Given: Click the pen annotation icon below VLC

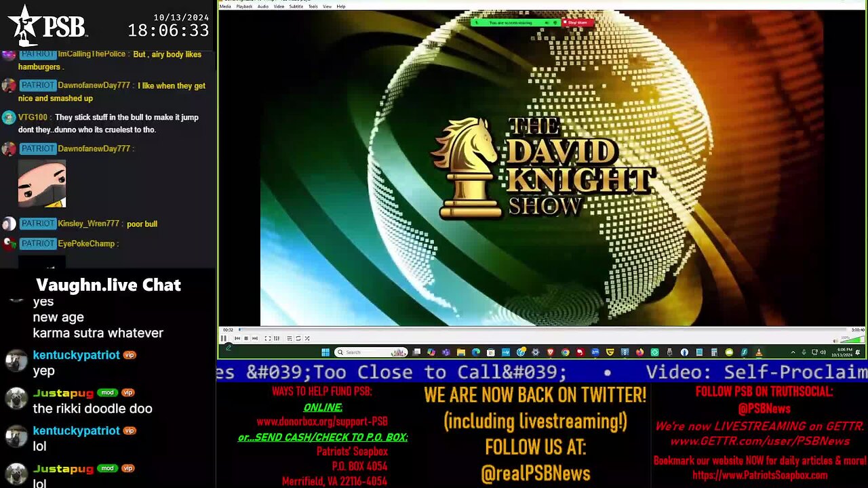Looking at the screenshot, I should click(229, 348).
